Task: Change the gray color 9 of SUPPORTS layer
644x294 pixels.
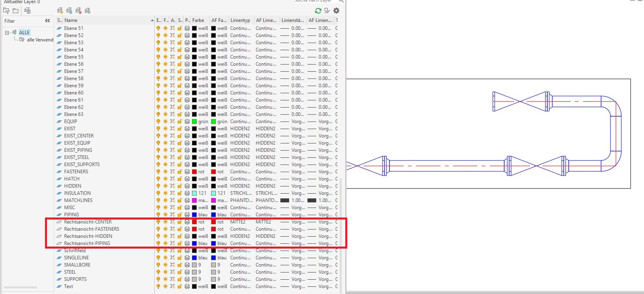Action: point(194,279)
